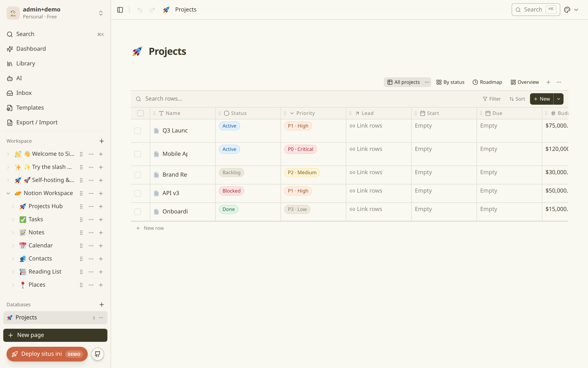Add subpage under Projects Hub
Viewport: 588px width, 368px height.
[x=101, y=206]
